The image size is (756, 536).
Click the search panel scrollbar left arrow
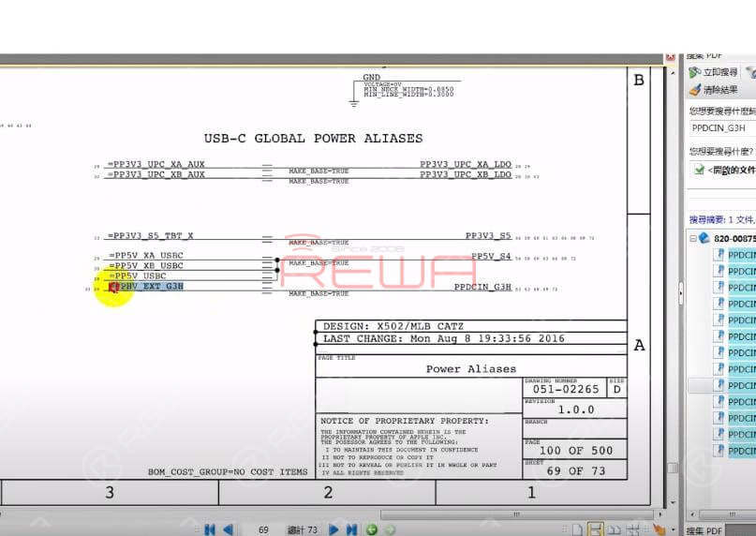(693, 514)
